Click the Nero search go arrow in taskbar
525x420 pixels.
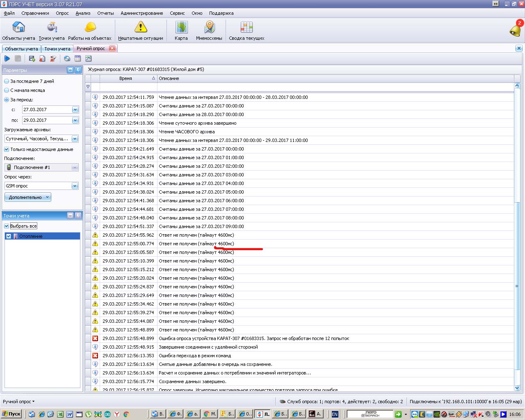point(398,414)
